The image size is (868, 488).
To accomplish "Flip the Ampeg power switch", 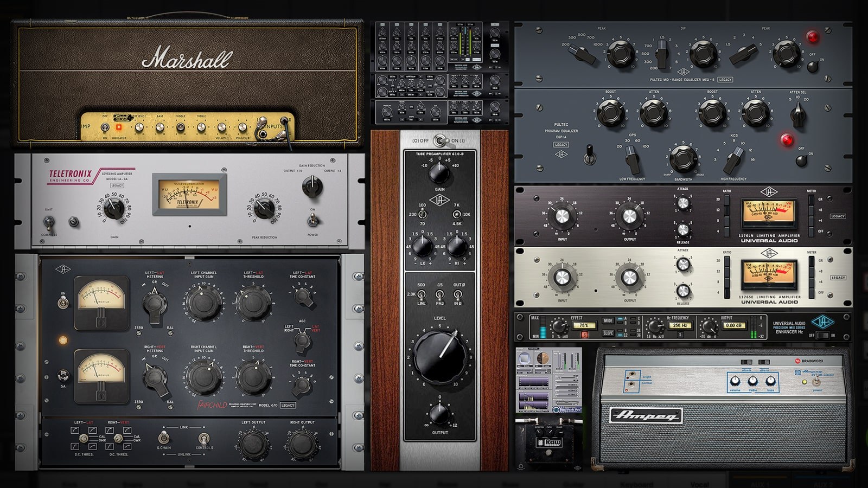I will pyautogui.click(x=817, y=382).
